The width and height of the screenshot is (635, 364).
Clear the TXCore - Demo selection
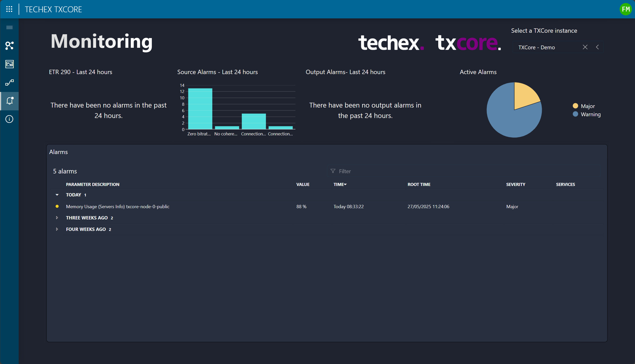(x=585, y=47)
